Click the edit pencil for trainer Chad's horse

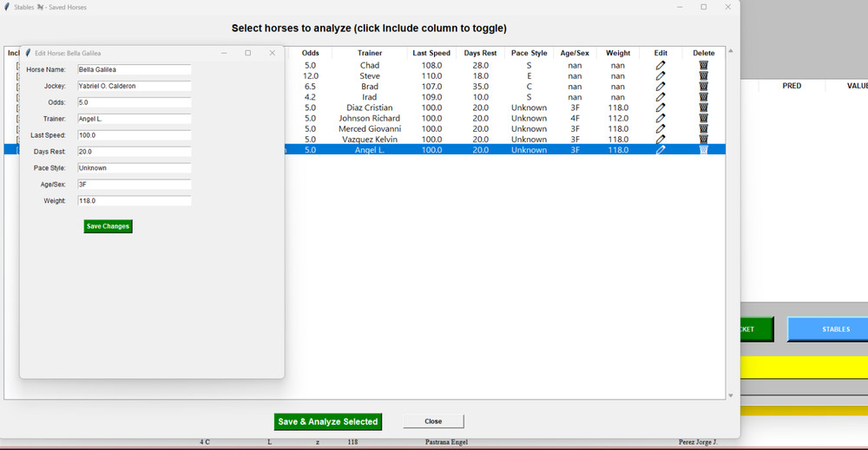[661, 65]
